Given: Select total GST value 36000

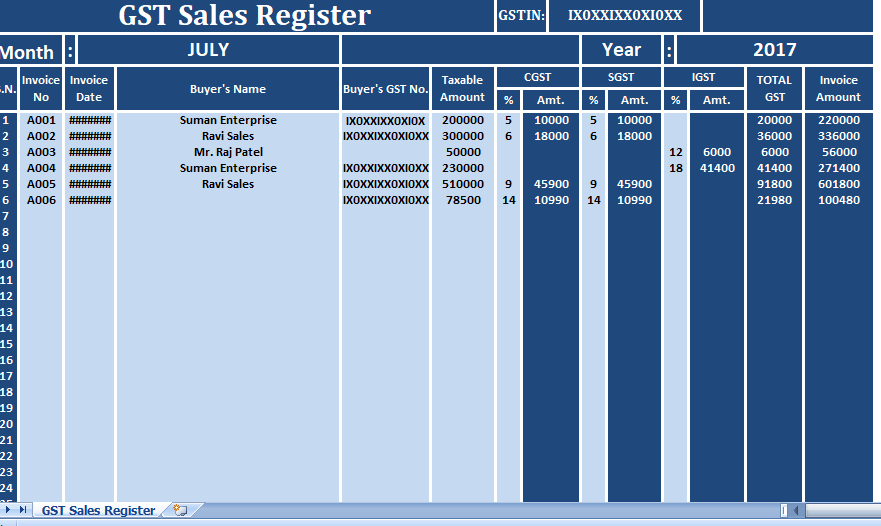Looking at the screenshot, I should 774,136.
